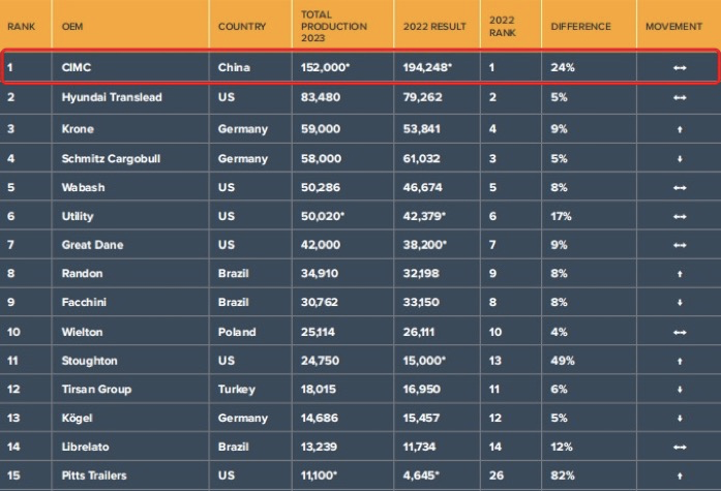Select the Hyundai Translead company name
This screenshot has width=721, height=491.
pyautogui.click(x=111, y=98)
